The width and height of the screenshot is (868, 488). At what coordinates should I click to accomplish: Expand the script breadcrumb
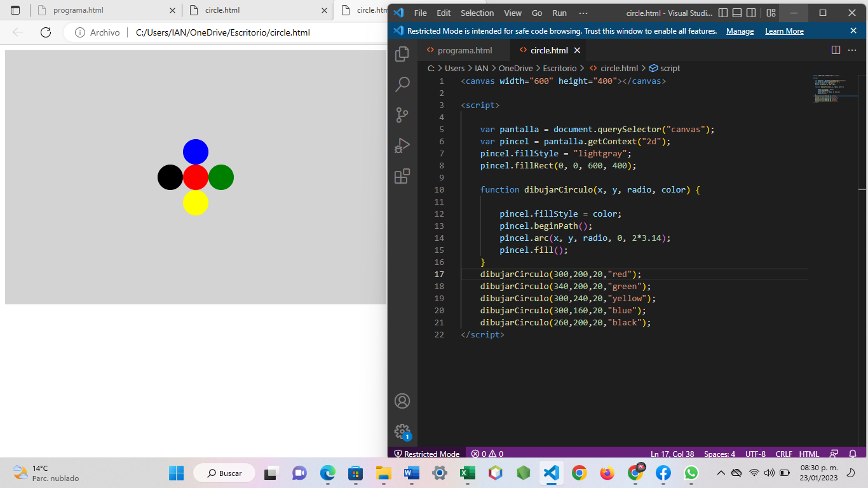(x=665, y=68)
